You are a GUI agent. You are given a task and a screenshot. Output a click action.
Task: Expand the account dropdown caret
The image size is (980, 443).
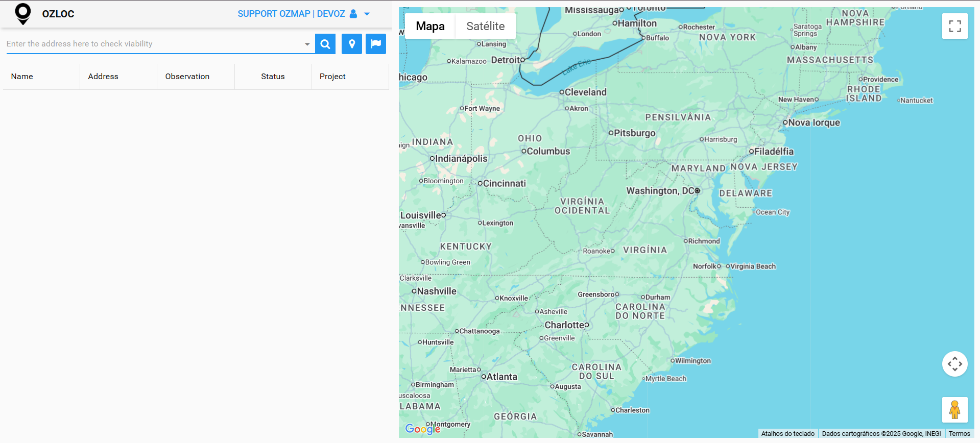(x=367, y=14)
